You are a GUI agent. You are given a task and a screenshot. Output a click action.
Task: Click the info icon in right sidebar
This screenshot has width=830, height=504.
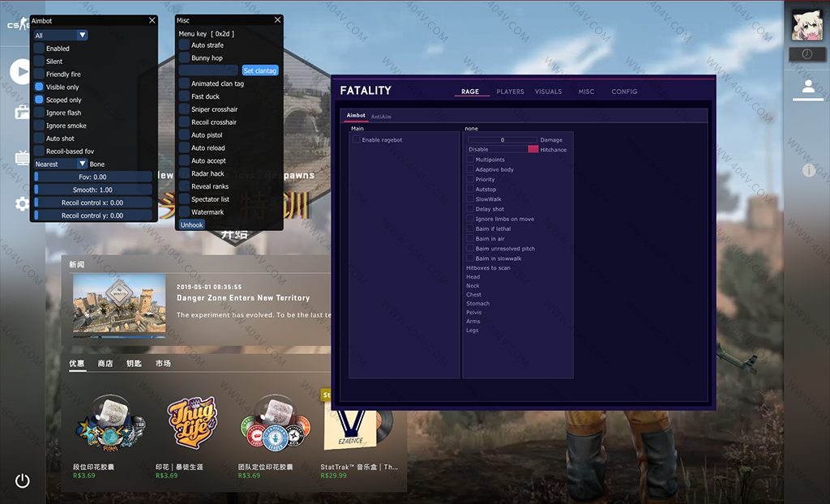tap(808, 170)
